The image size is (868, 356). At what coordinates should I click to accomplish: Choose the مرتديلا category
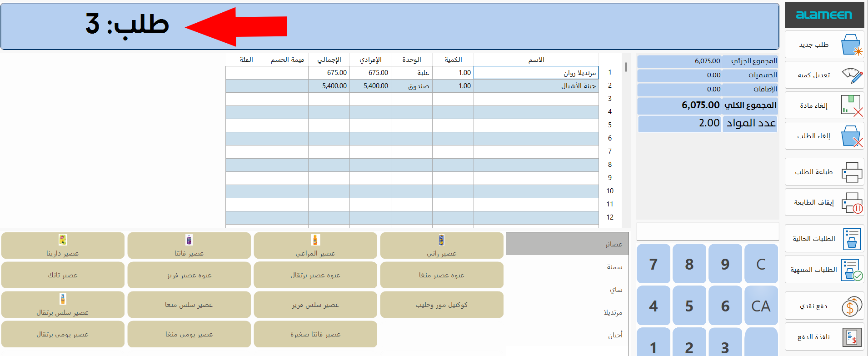click(x=567, y=312)
